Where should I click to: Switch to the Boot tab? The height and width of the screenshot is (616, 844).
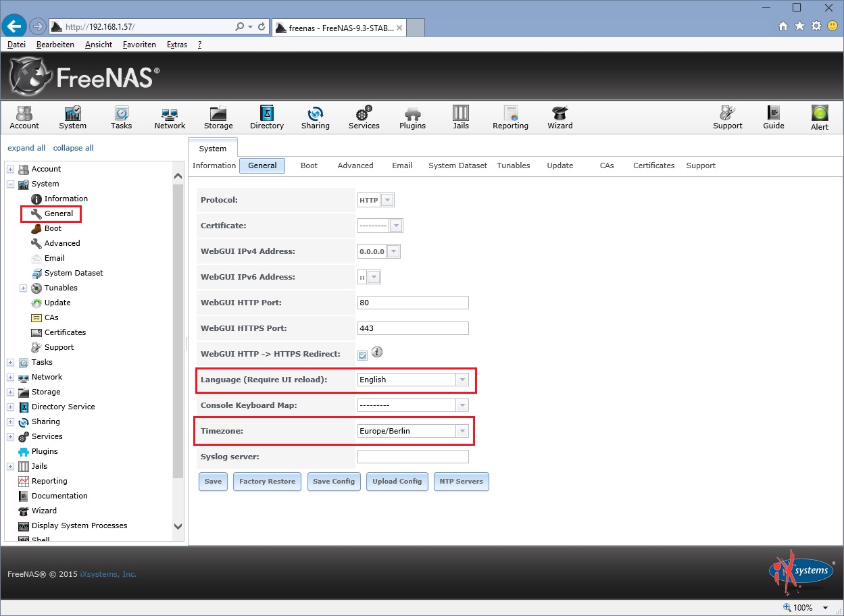(x=309, y=165)
